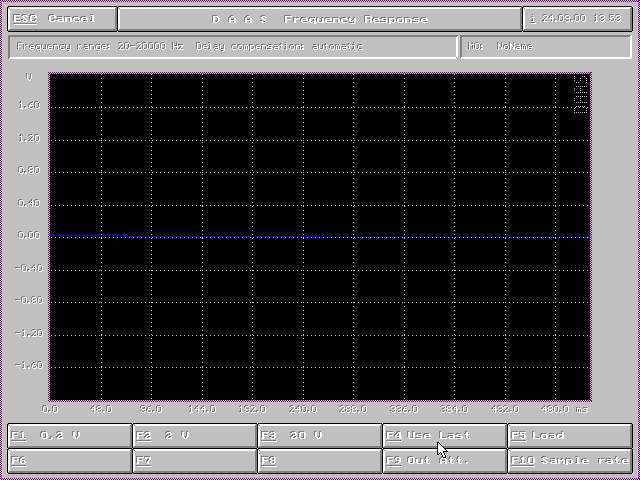Click the empty F6 function key
Viewport: 640px width, 480px height.
(70, 461)
